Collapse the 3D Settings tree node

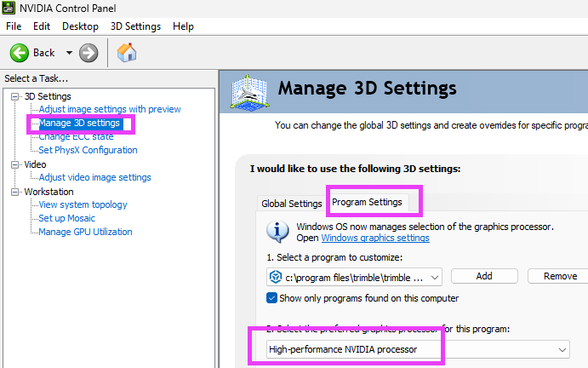pos(15,96)
